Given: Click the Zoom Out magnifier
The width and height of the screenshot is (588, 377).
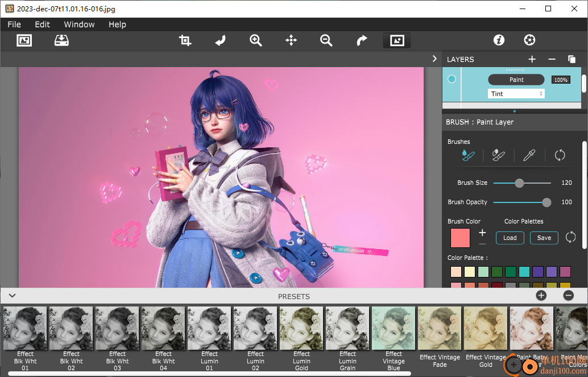Looking at the screenshot, I should (x=326, y=40).
